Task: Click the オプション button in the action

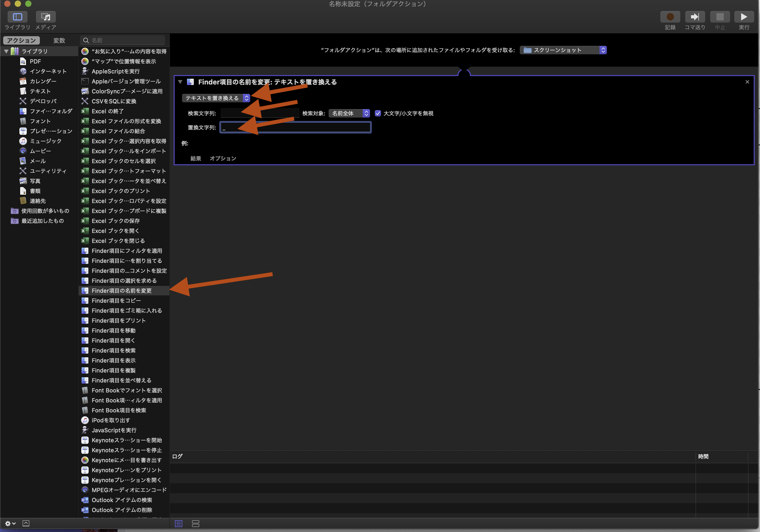Action: pyautogui.click(x=223, y=158)
